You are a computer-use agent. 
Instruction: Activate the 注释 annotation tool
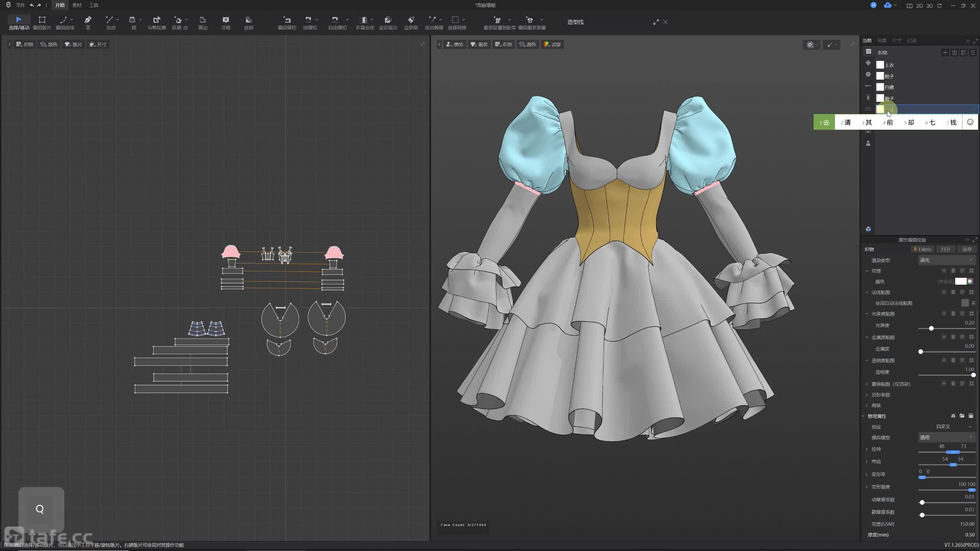[226, 23]
